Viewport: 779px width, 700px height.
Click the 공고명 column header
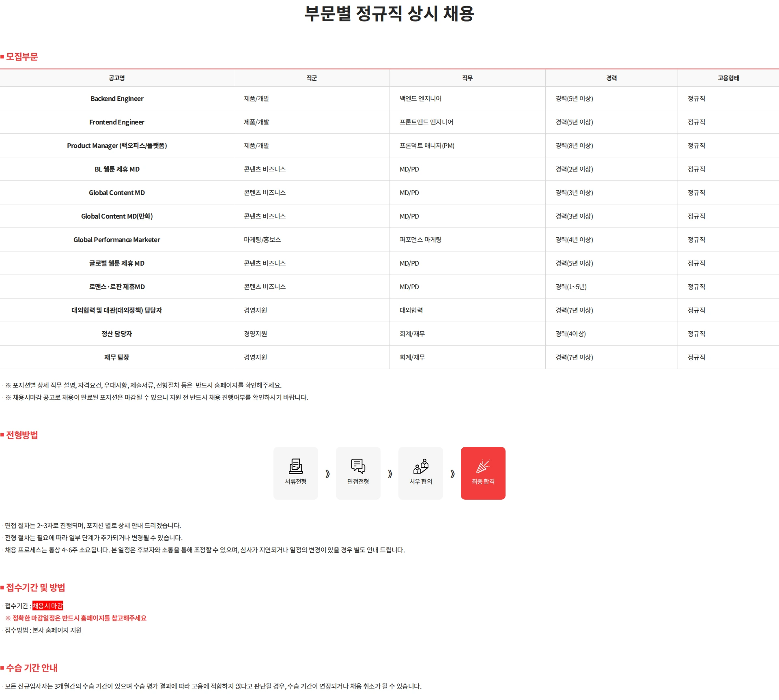(x=117, y=78)
